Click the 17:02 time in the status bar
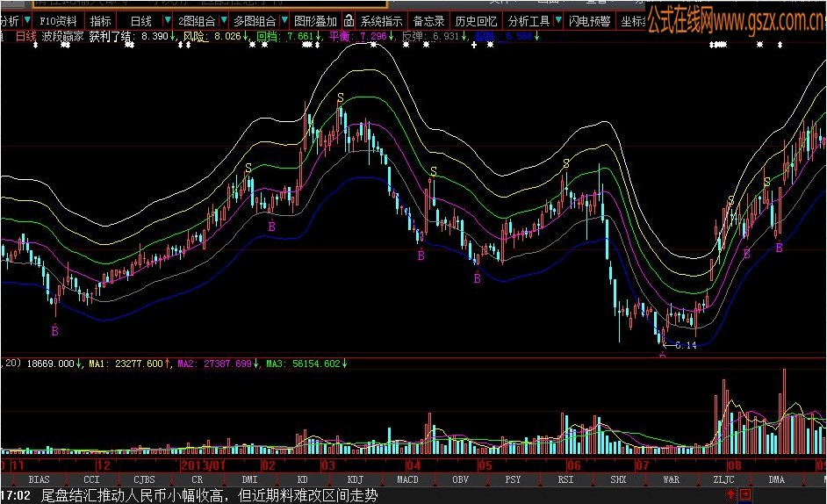Image resolution: width=827 pixels, height=504 pixels. (x=16, y=495)
